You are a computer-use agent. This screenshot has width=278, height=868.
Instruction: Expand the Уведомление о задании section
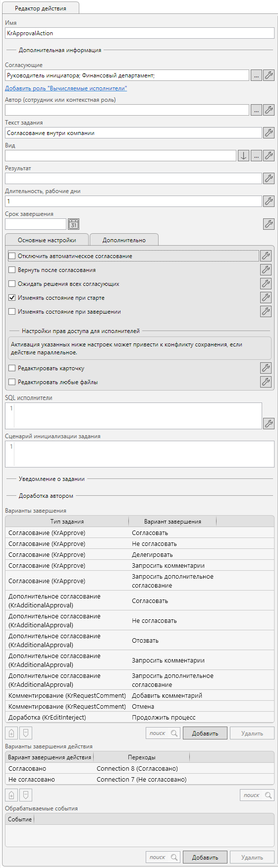click(52, 479)
